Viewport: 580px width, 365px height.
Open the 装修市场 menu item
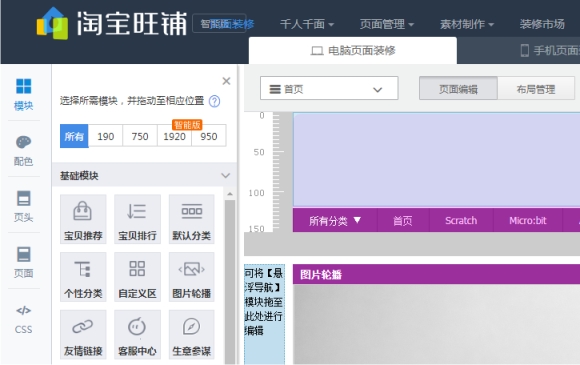tap(542, 24)
